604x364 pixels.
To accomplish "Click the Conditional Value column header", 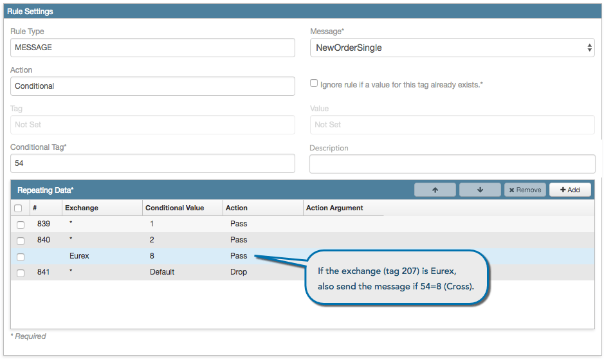I will coord(174,208).
